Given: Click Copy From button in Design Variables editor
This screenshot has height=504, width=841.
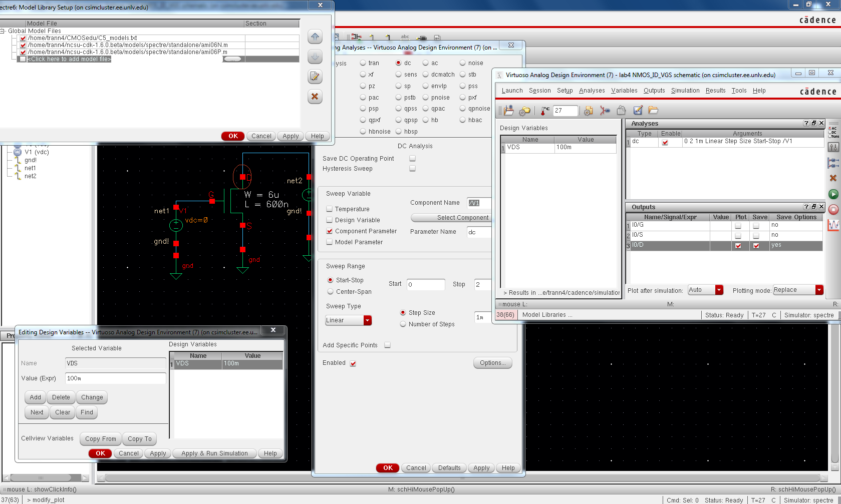Looking at the screenshot, I should tap(100, 439).
